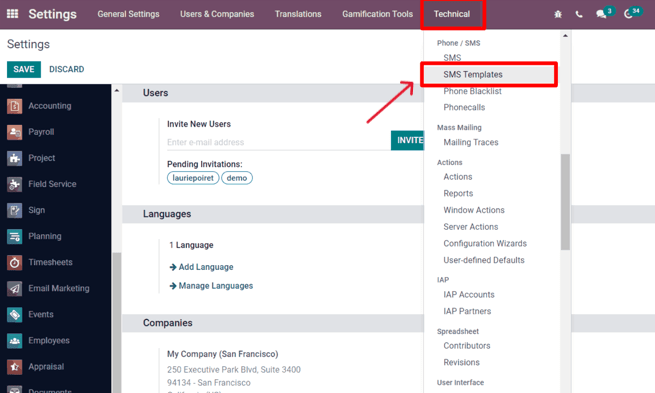Select Accounting app icon in sidebar
This screenshot has height=393, width=655.
pyautogui.click(x=15, y=106)
